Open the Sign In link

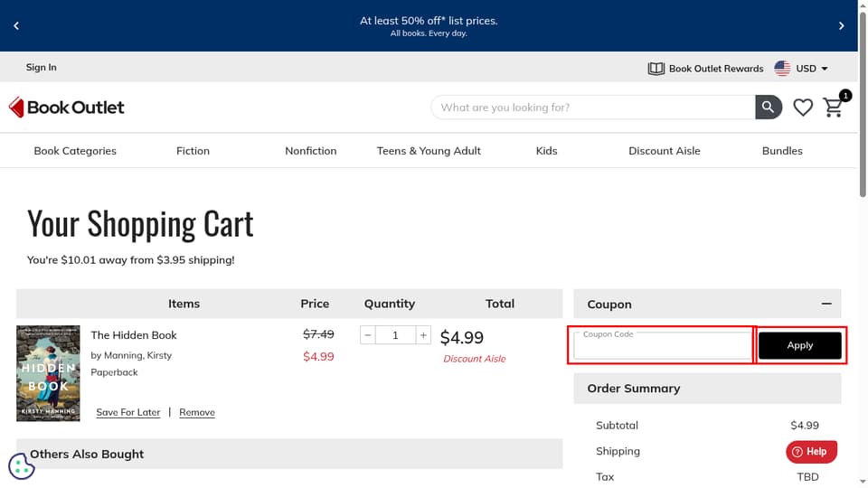tap(41, 67)
